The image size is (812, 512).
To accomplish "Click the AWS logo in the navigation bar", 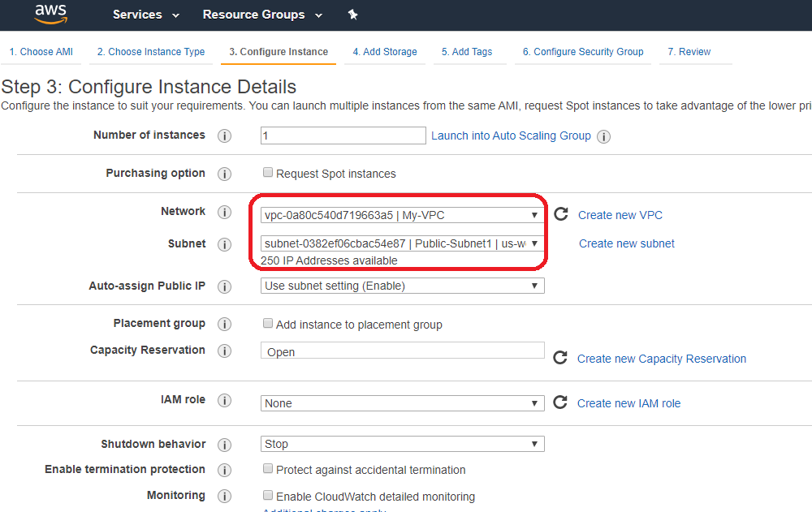I will coord(50,14).
